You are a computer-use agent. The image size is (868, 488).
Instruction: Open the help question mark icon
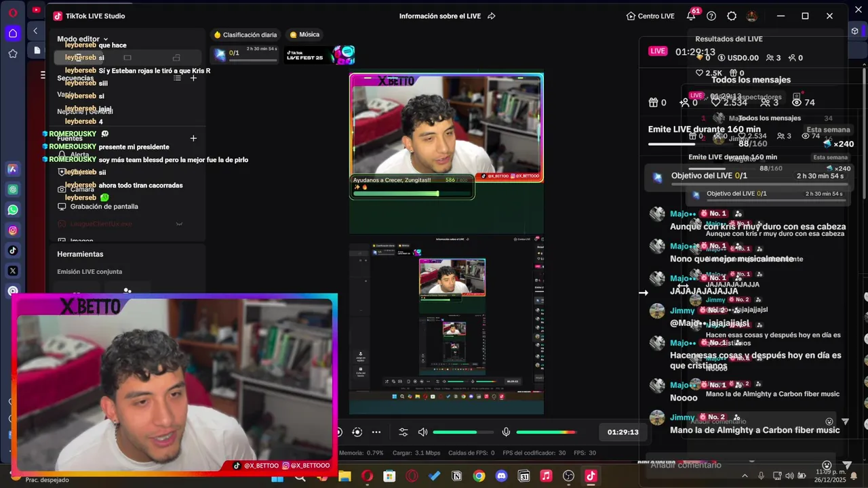711,16
